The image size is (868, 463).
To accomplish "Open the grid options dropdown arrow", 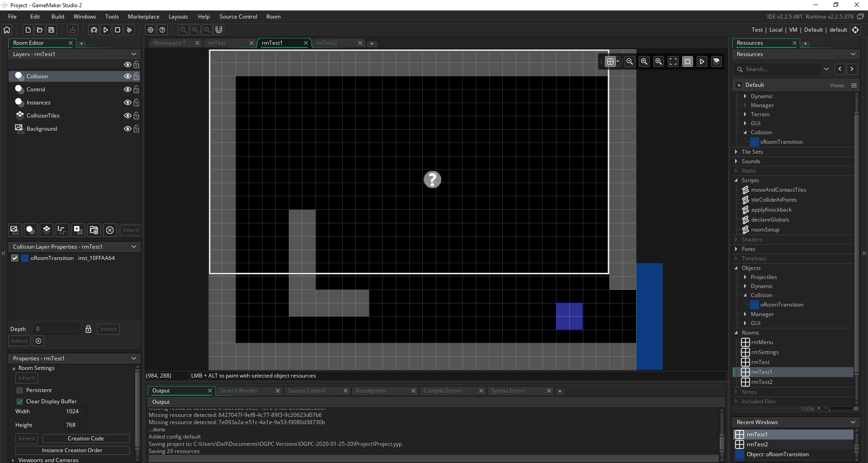I will pos(618,61).
